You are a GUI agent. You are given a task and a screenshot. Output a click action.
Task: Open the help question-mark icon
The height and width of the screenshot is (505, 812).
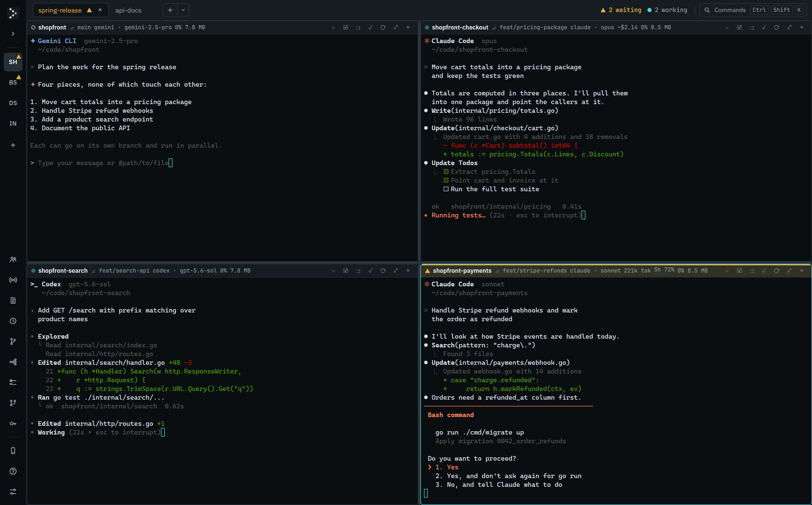point(13,471)
